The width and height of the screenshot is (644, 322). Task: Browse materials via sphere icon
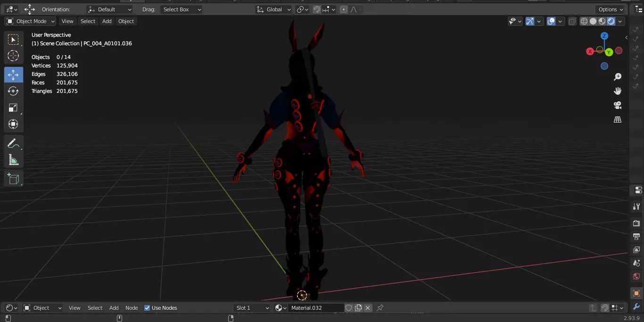(x=281, y=308)
